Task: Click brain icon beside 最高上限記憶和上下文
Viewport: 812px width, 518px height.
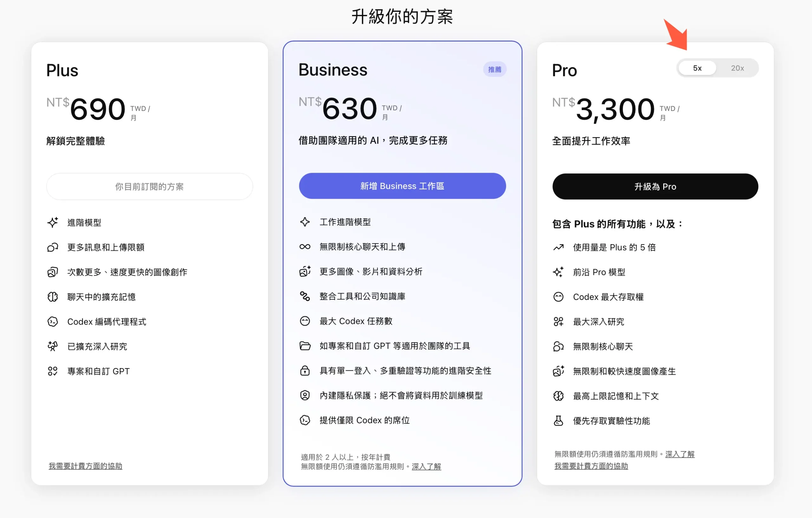Action: point(559,396)
